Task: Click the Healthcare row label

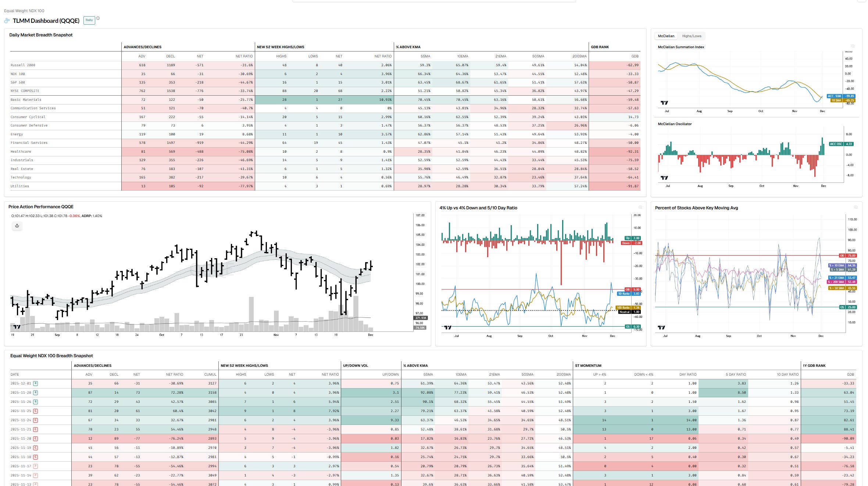Action: point(21,152)
